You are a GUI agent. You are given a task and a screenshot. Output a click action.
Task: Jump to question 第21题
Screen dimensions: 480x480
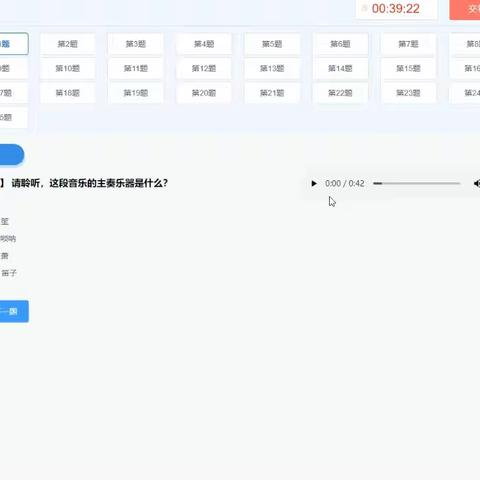click(x=272, y=93)
